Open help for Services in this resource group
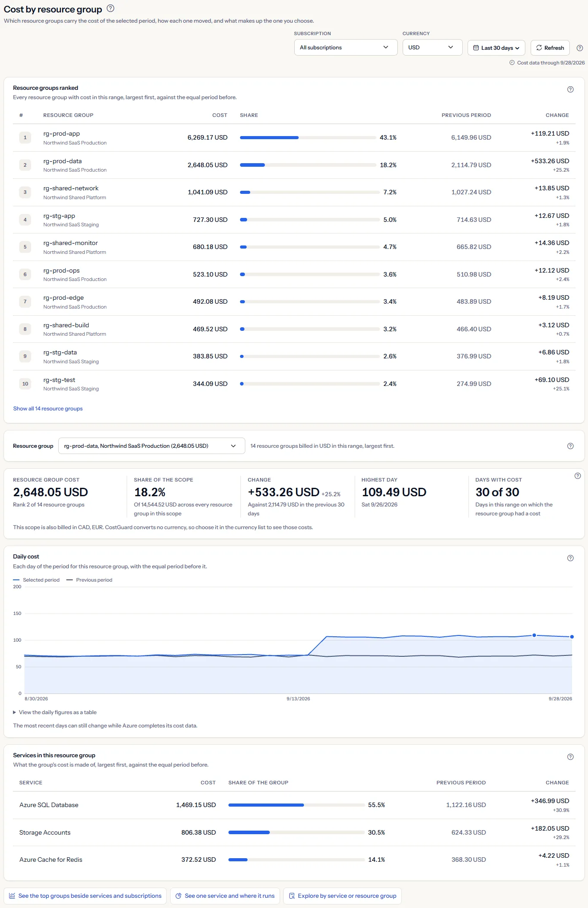Image resolution: width=588 pixels, height=908 pixels. coord(570,757)
